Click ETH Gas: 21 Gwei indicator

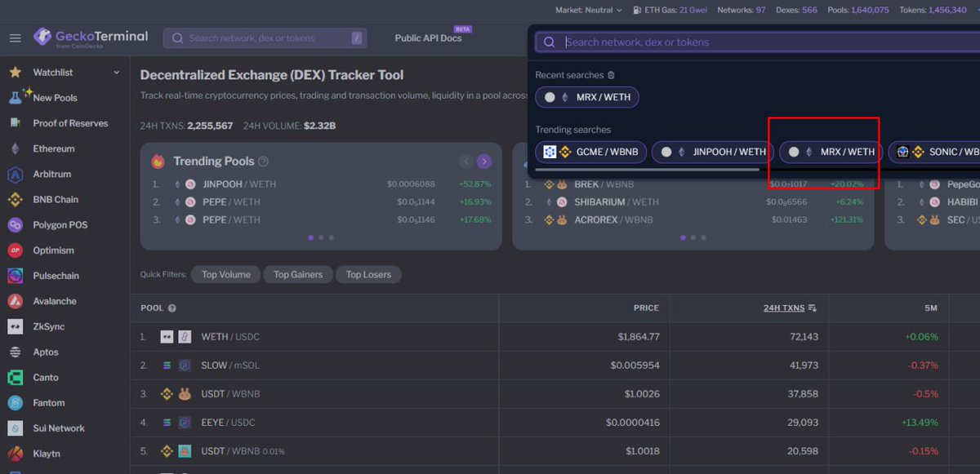point(671,10)
